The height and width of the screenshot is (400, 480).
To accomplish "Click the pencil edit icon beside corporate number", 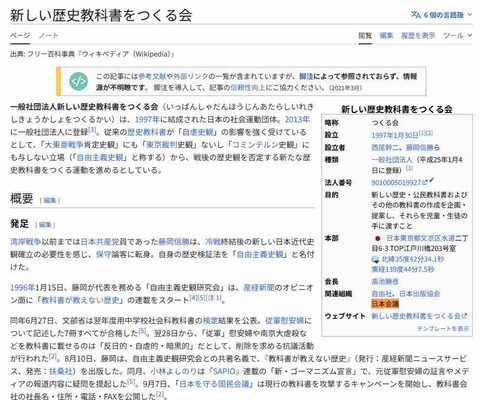I will click(x=432, y=180).
